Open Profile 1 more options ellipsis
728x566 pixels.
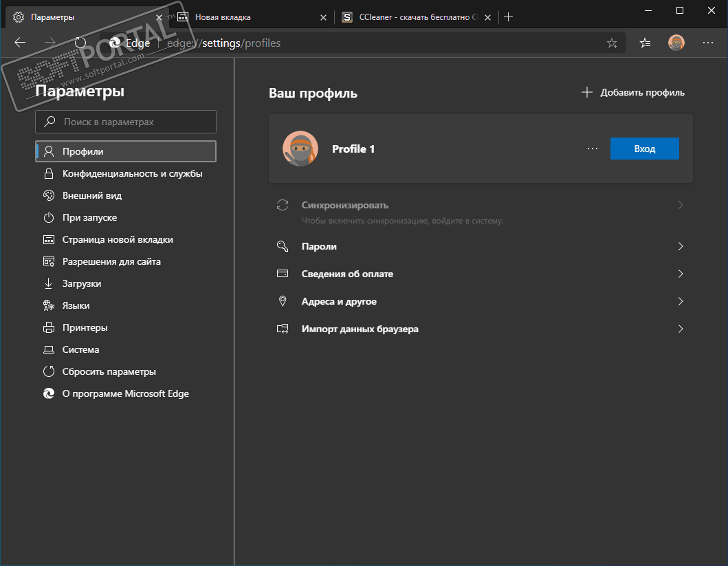point(593,149)
